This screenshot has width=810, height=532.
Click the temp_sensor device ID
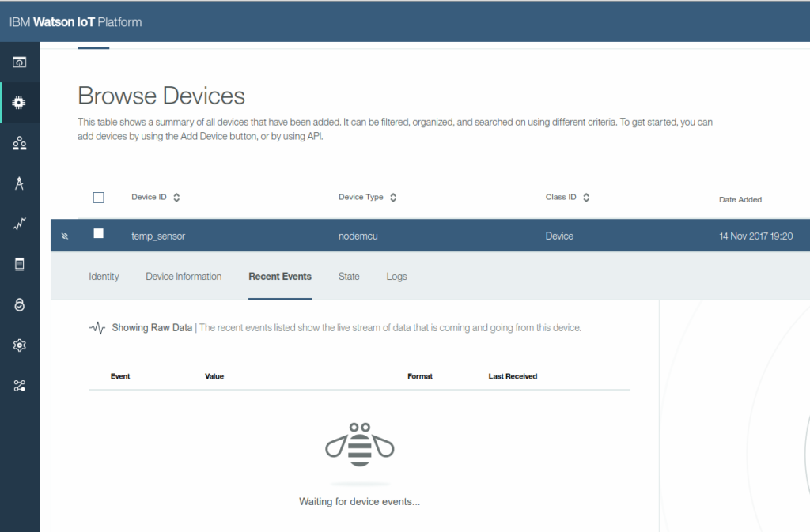tap(158, 236)
